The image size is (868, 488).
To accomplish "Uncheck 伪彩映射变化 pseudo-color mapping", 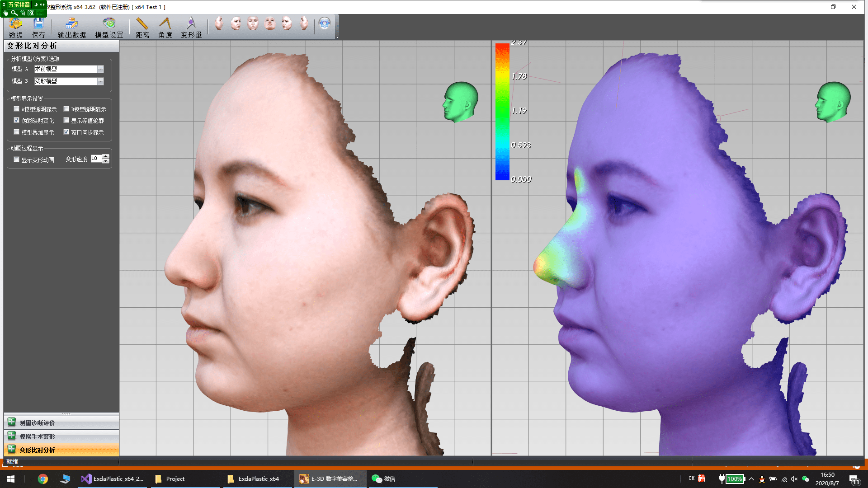I will 17,120.
